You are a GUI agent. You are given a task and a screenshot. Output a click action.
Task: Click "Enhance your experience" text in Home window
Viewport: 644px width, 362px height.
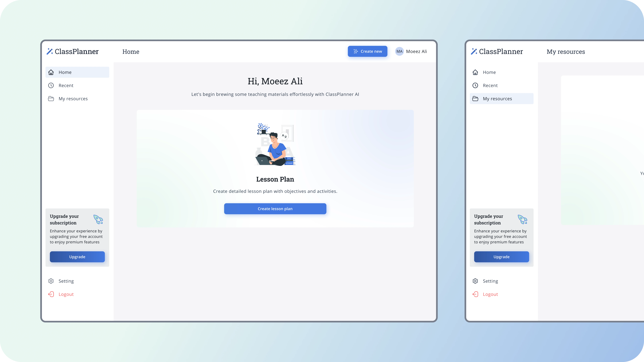76,237
